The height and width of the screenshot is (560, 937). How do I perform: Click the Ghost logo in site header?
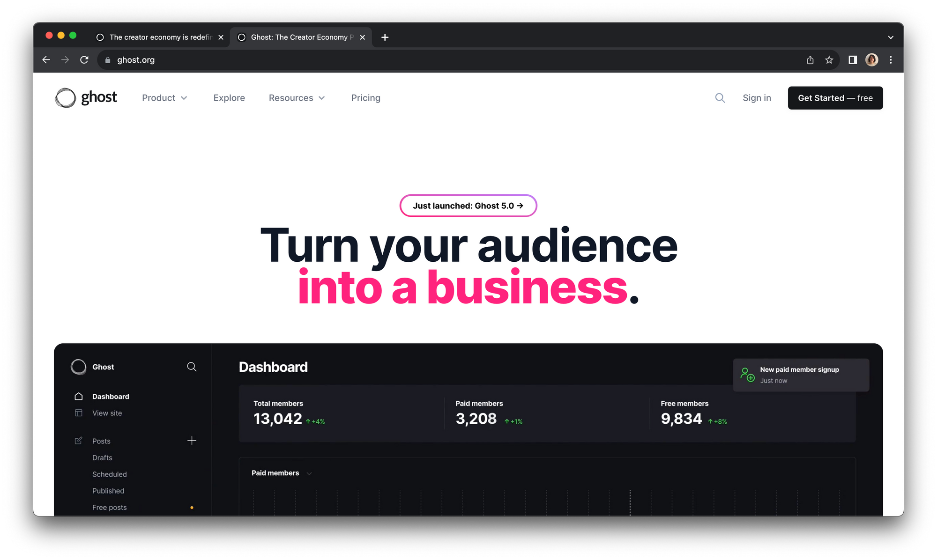click(x=86, y=98)
